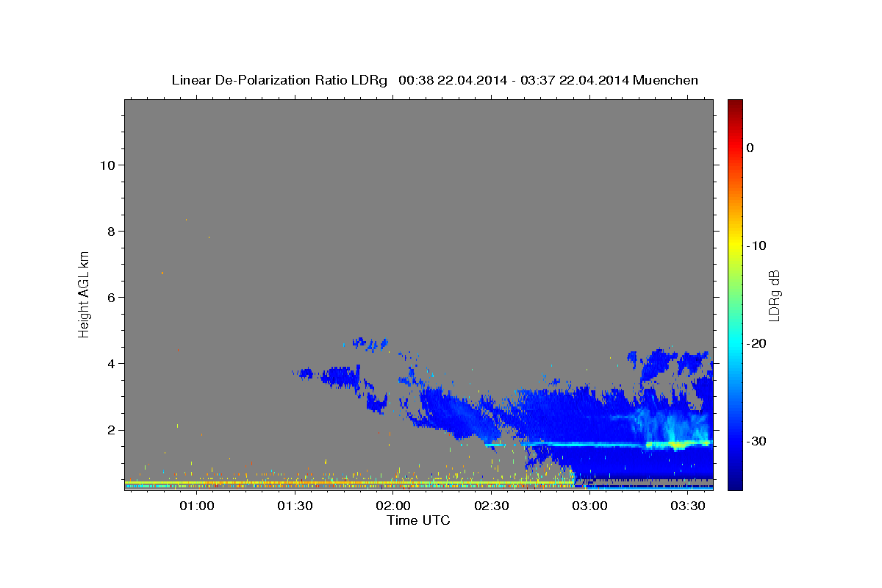882x588 pixels.
Task: Click the height tick label 4
Action: tap(111, 363)
